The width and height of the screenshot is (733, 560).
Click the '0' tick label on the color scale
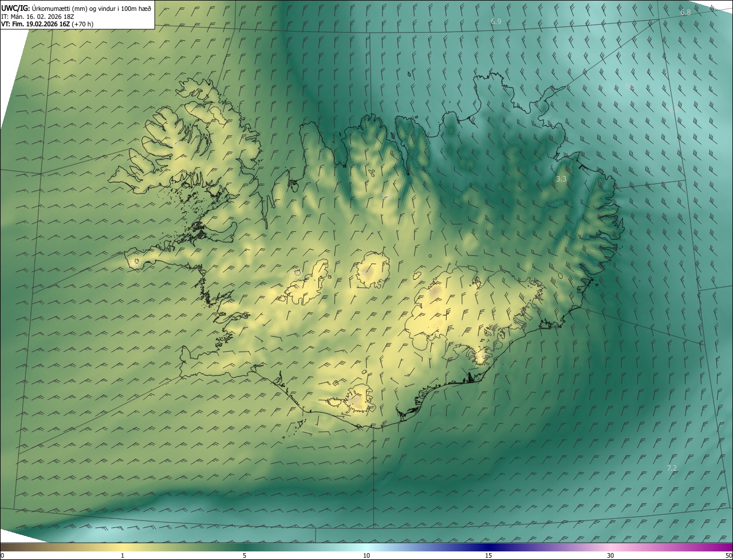[x=2, y=555]
